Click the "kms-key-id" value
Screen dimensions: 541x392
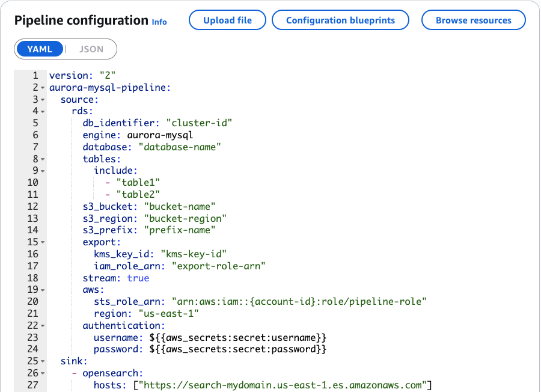point(194,254)
